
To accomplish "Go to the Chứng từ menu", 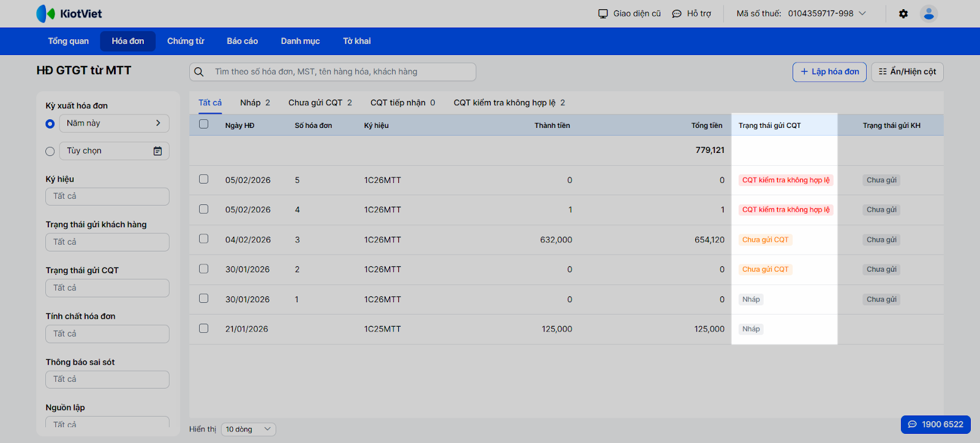I will click(x=186, y=41).
